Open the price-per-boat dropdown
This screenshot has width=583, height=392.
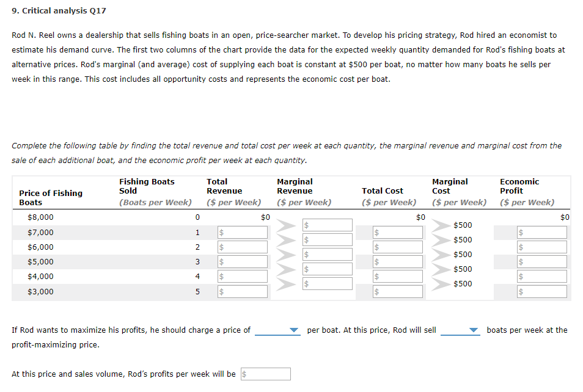pos(278,330)
